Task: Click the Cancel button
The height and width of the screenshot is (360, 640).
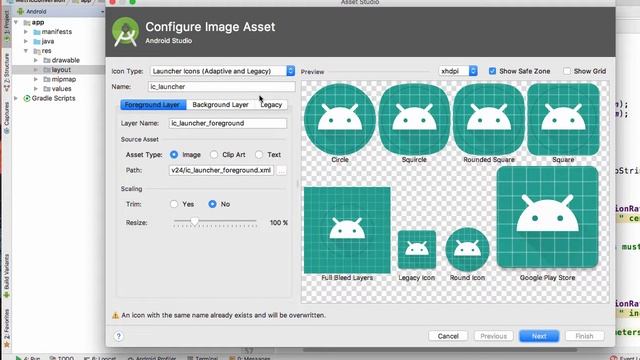Action: point(448,336)
